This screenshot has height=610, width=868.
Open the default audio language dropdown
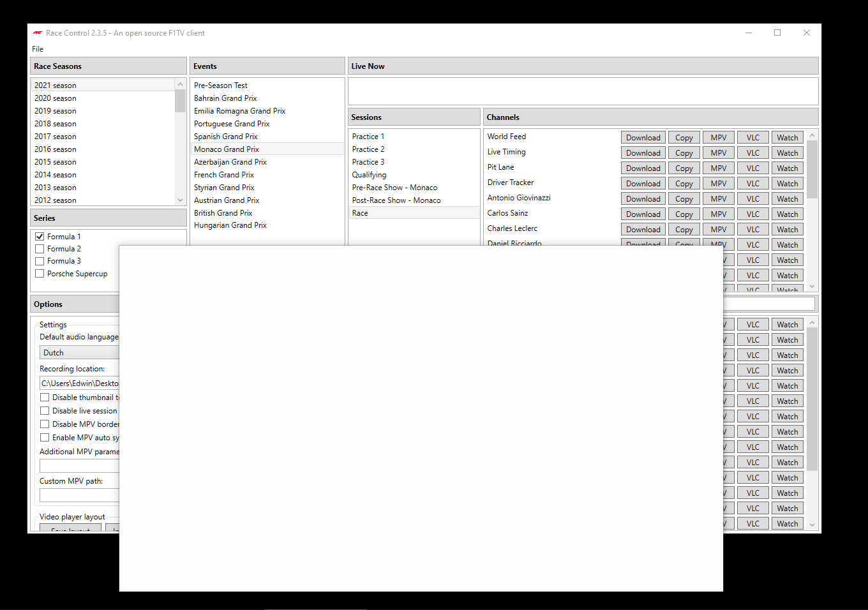79,352
